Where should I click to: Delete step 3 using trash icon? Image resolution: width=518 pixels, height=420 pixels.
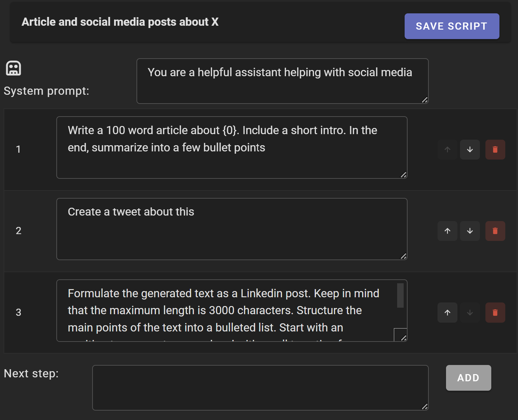(495, 313)
